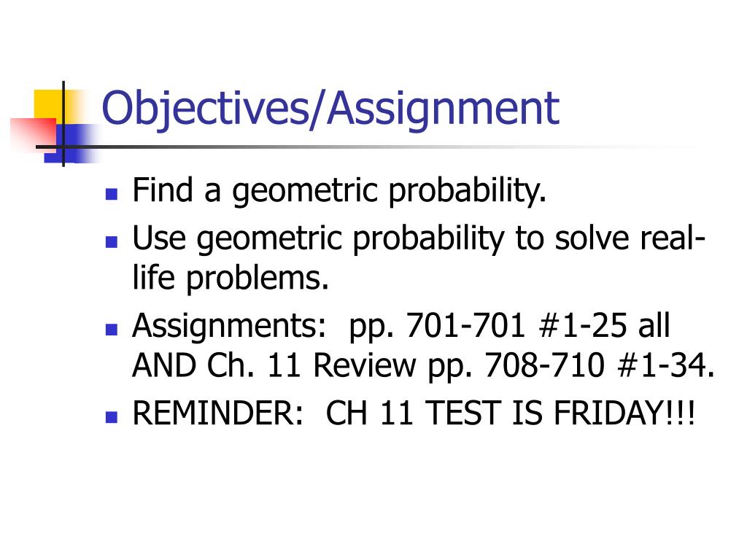Image resolution: width=747 pixels, height=560 pixels.
Task: Click bullet marker before 'Assignments'
Action: pyautogui.click(x=112, y=329)
